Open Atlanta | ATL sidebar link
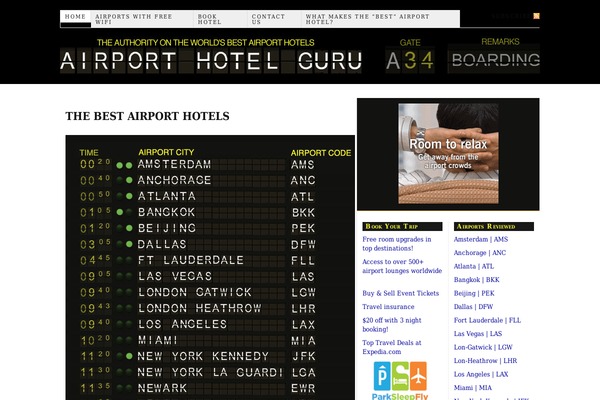Viewport: 600px width, 400px height. (474, 266)
